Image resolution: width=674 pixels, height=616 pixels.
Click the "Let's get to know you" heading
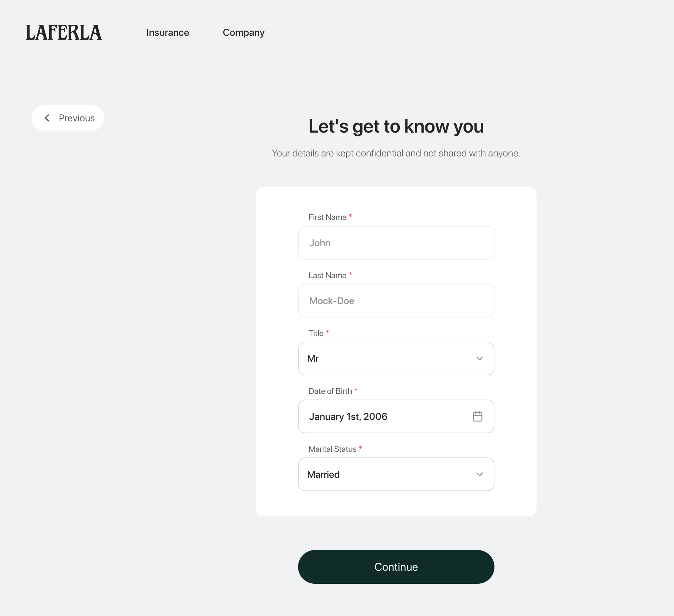point(396,126)
